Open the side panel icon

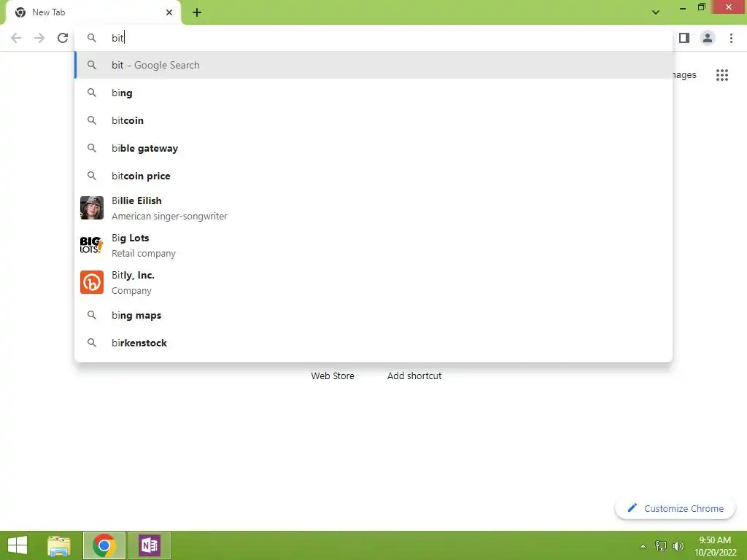[x=684, y=38]
